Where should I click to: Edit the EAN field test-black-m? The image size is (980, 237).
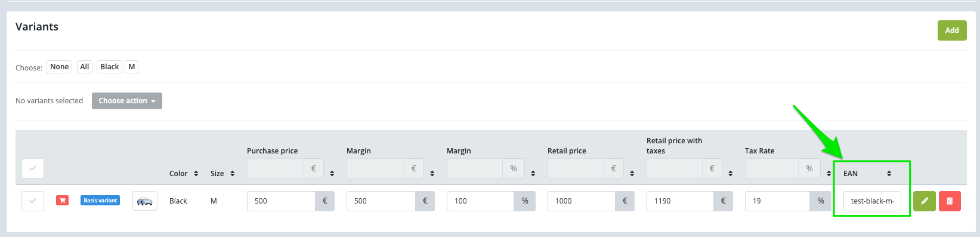click(x=872, y=201)
